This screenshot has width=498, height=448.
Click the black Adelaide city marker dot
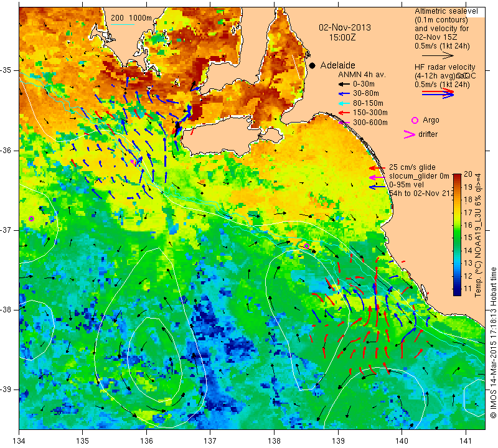click(312, 65)
